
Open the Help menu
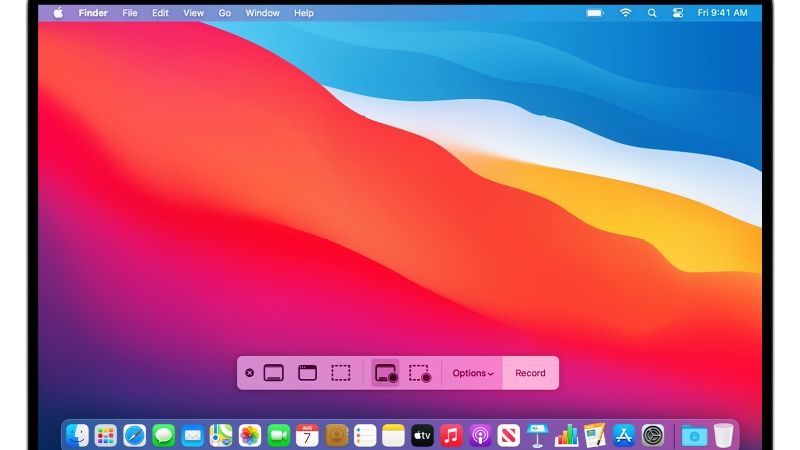(x=304, y=13)
